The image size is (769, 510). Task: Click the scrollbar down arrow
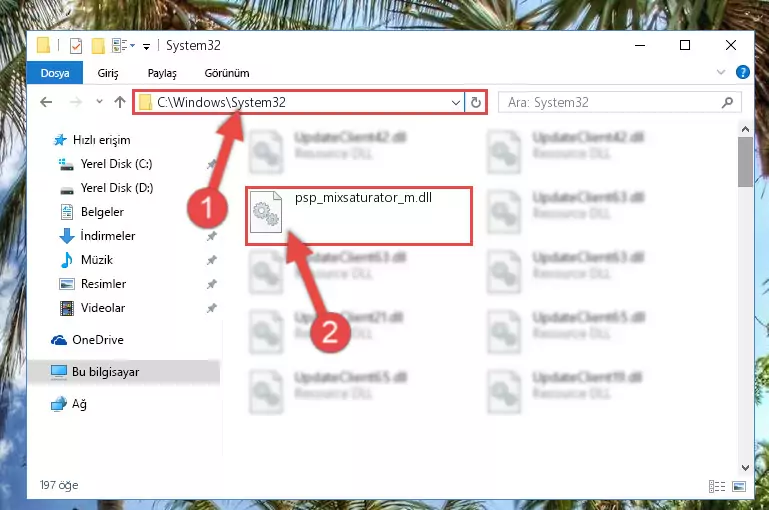(x=745, y=468)
